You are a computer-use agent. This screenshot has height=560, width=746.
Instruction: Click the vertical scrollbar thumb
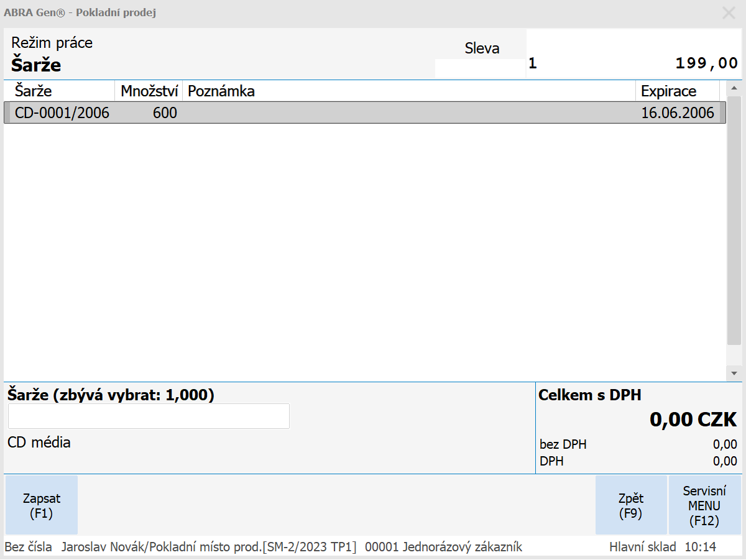click(x=734, y=220)
